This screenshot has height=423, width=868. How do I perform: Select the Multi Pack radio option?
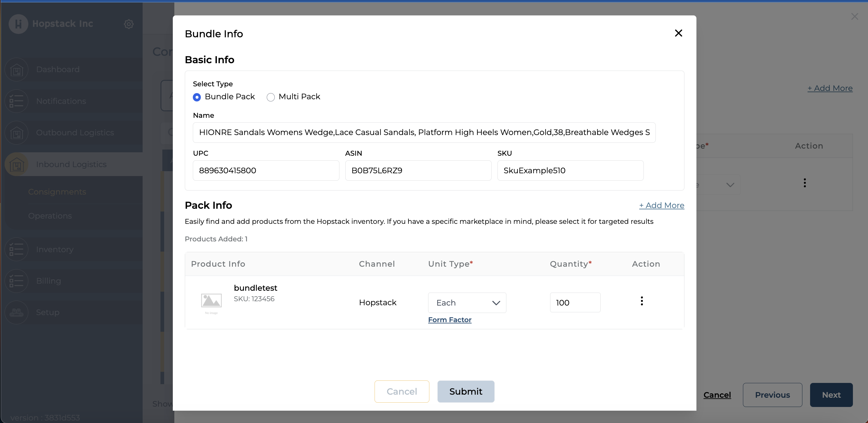coord(270,97)
